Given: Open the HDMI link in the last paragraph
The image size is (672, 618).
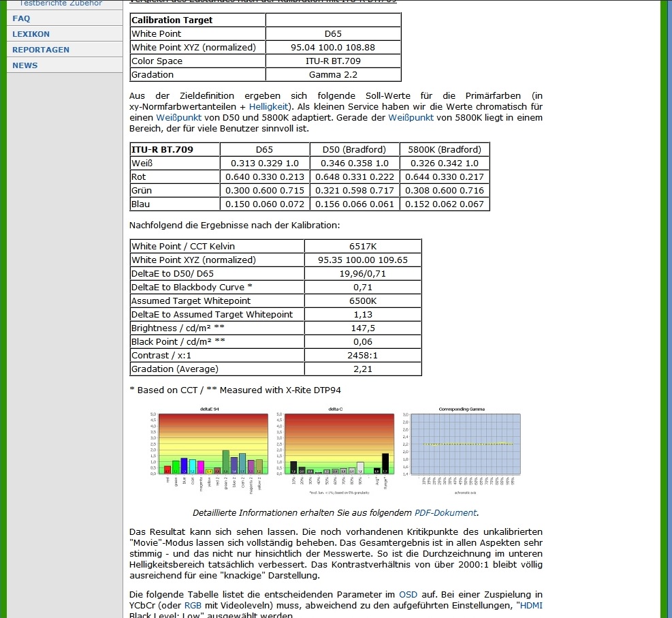Looking at the screenshot, I should (531, 606).
